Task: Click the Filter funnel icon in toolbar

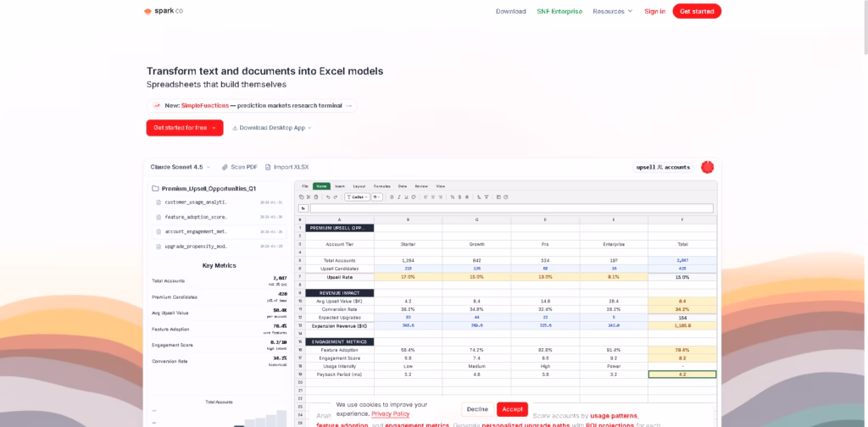Action: pos(486,197)
